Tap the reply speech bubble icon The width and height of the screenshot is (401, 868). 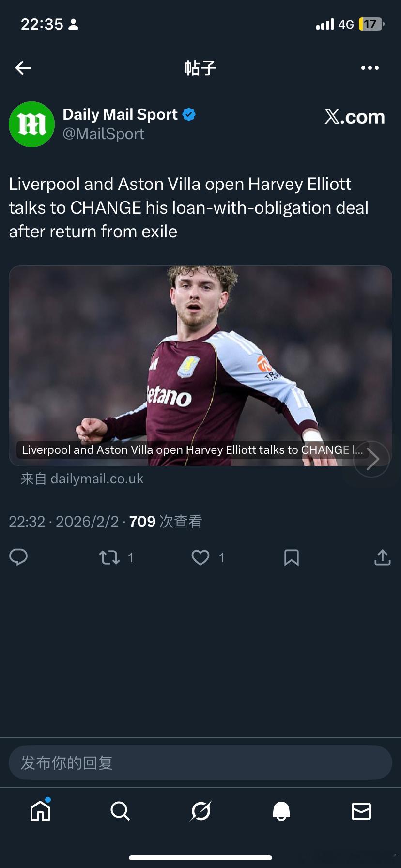(x=18, y=558)
